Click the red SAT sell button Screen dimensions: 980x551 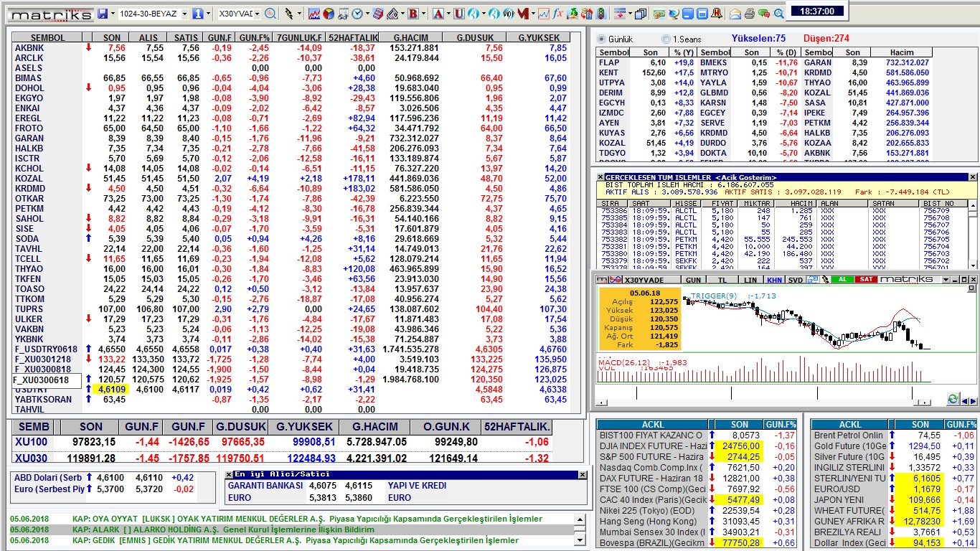[866, 279]
